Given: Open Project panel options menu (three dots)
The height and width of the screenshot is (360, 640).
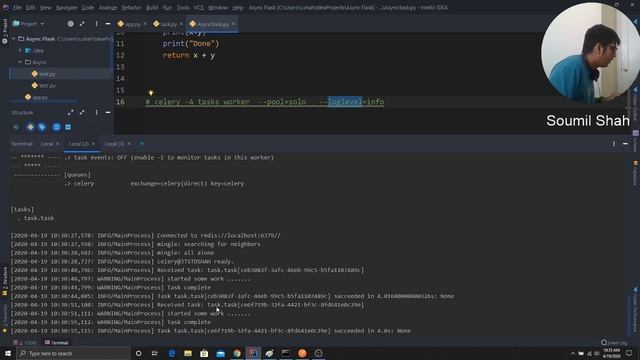Looking at the screenshot, I should pos(96,24).
